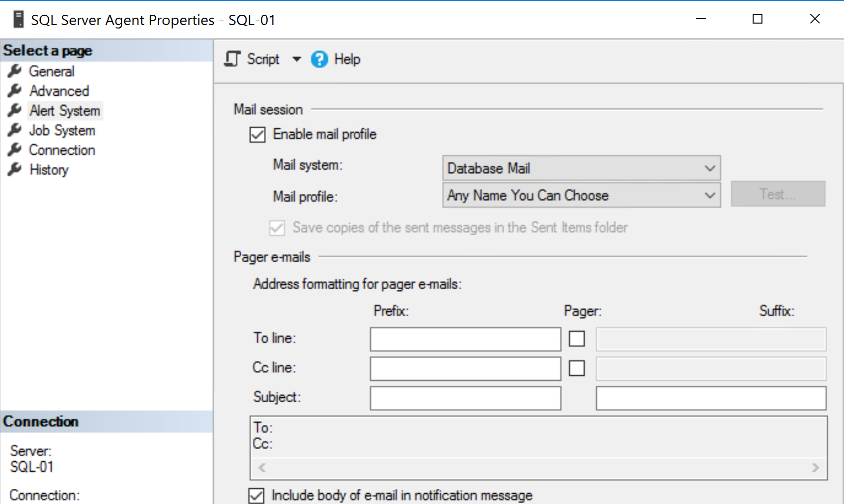Viewport: 844px width, 504px height.
Task: Click the Script toolbar button
Action: tap(252, 59)
